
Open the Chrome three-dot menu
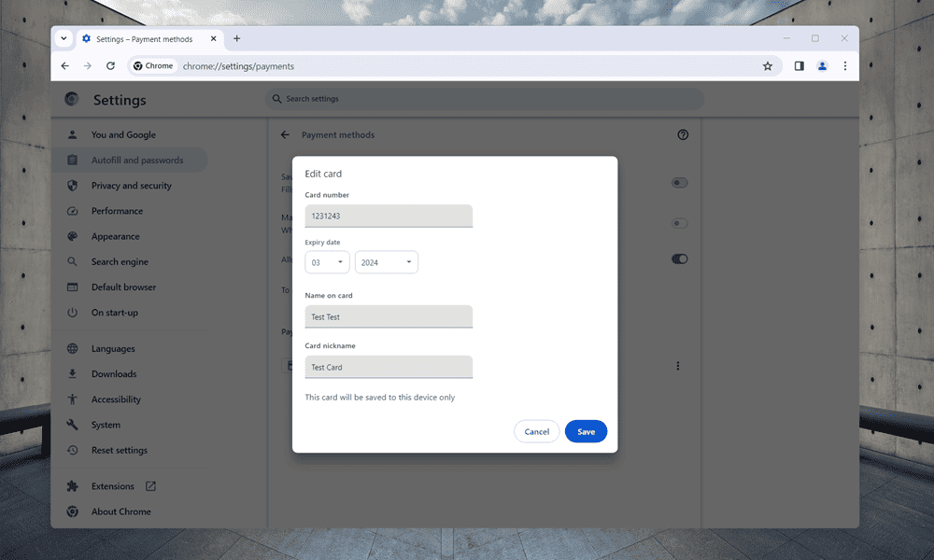tap(844, 66)
